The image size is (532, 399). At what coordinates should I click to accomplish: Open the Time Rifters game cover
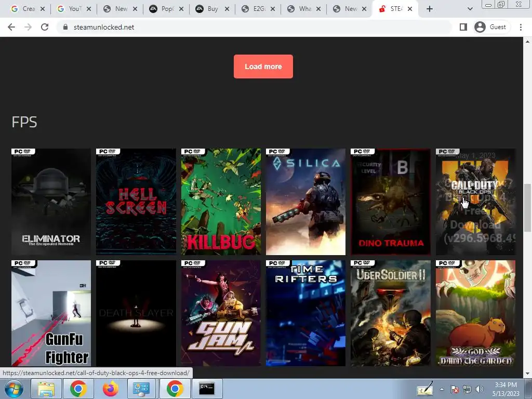305,313
